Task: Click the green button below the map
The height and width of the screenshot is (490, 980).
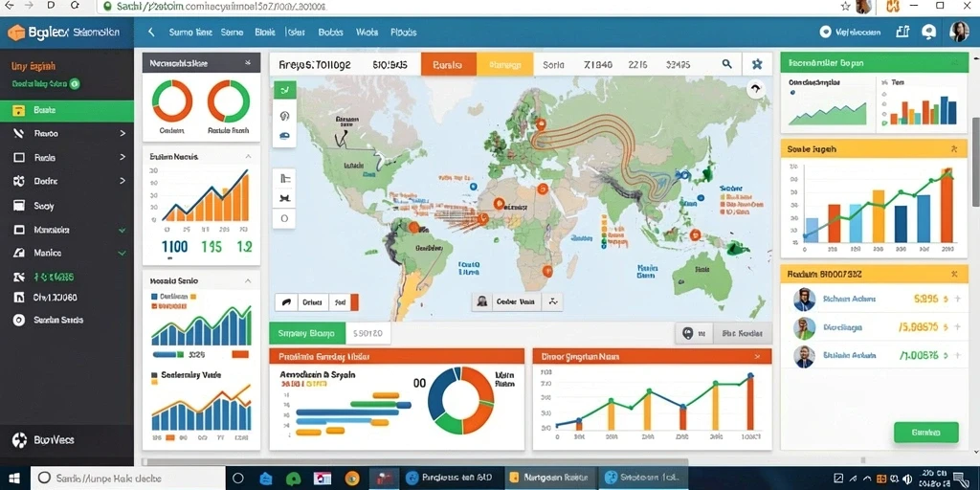Action: tap(307, 333)
